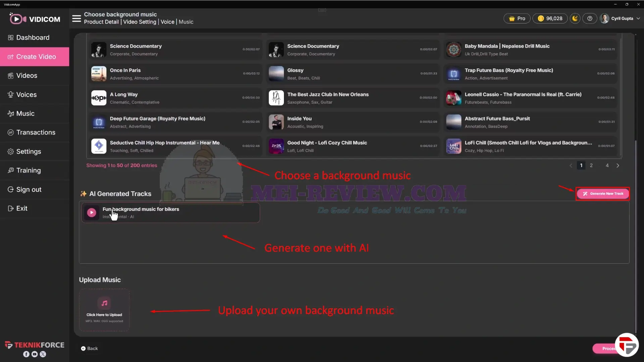Open Cyril Gupta account dropdown
This screenshot has height=362, width=644.
620,18
